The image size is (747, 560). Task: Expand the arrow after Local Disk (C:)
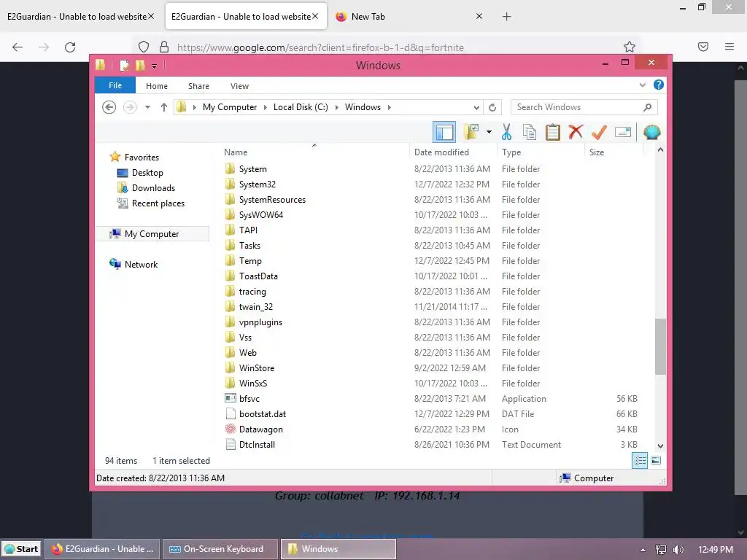click(x=336, y=107)
